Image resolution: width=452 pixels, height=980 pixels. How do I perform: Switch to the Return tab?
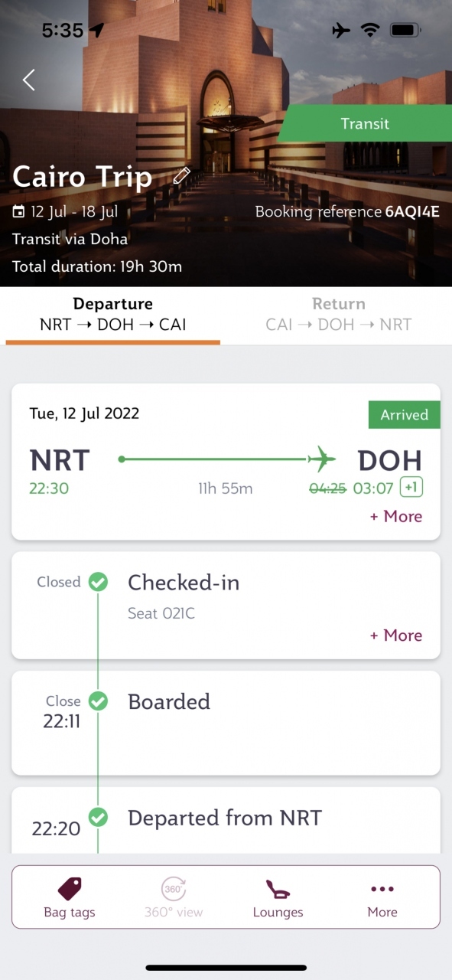point(339,315)
